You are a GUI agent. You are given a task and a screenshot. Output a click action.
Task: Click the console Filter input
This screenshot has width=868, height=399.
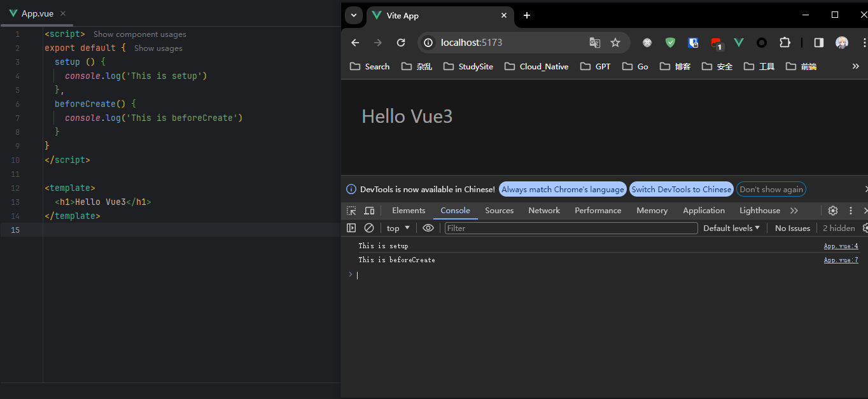pyautogui.click(x=571, y=228)
